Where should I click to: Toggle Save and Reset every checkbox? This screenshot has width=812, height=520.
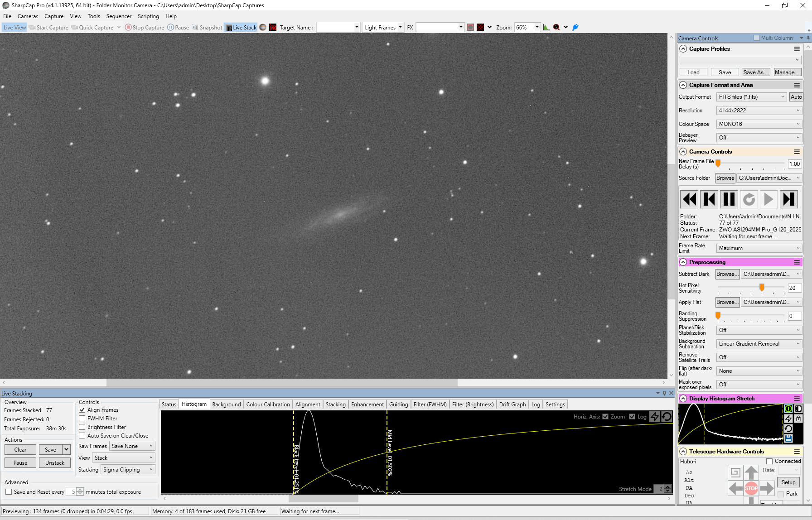click(x=9, y=492)
